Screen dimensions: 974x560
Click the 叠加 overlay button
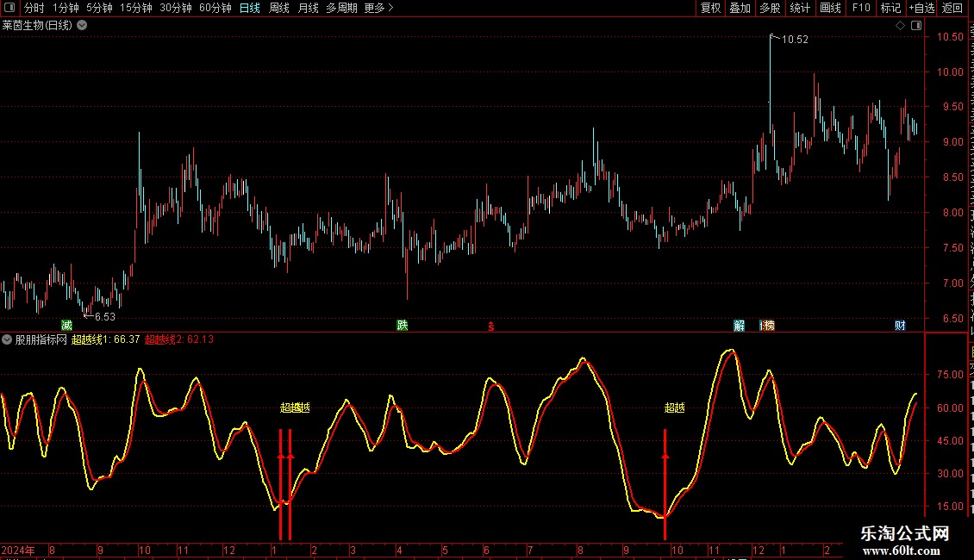[x=740, y=8]
